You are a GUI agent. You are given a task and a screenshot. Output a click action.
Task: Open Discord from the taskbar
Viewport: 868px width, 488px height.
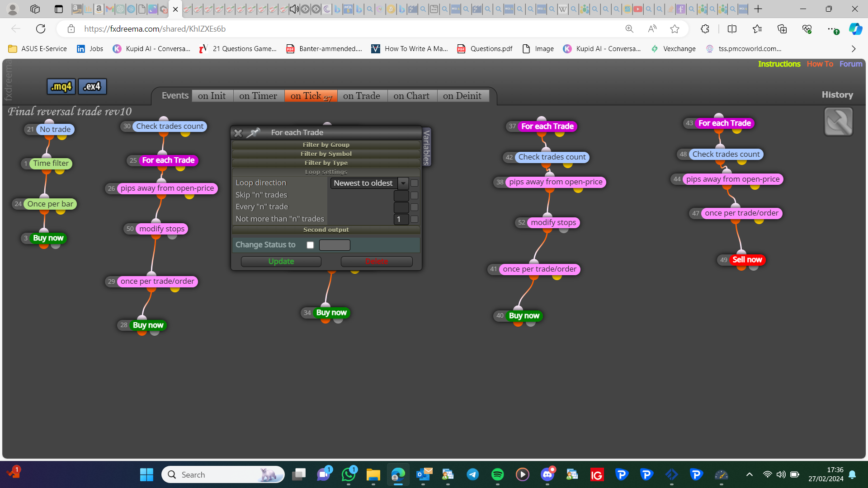pos(547,474)
